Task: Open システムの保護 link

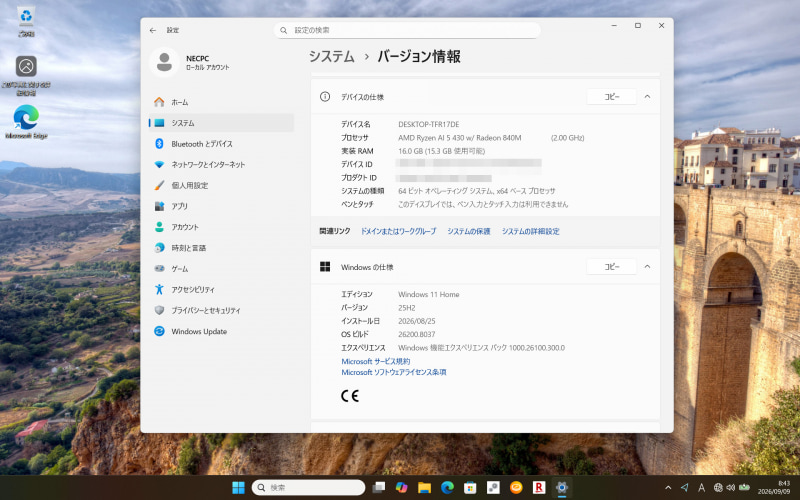Action: [469, 231]
